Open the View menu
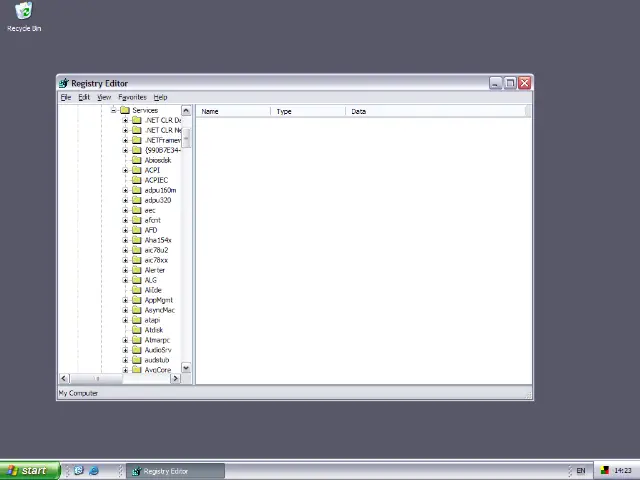Image resolution: width=640 pixels, height=480 pixels. (104, 97)
